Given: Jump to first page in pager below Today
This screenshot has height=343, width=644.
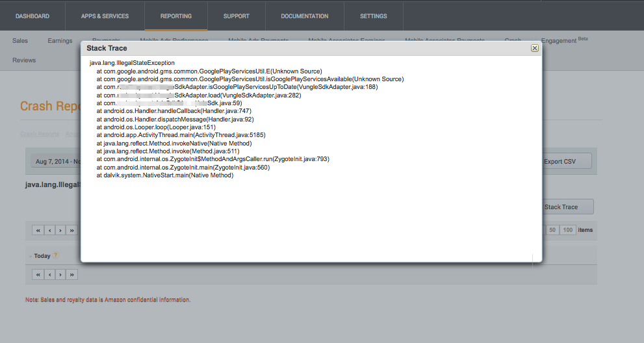Looking at the screenshot, I should 38,274.
